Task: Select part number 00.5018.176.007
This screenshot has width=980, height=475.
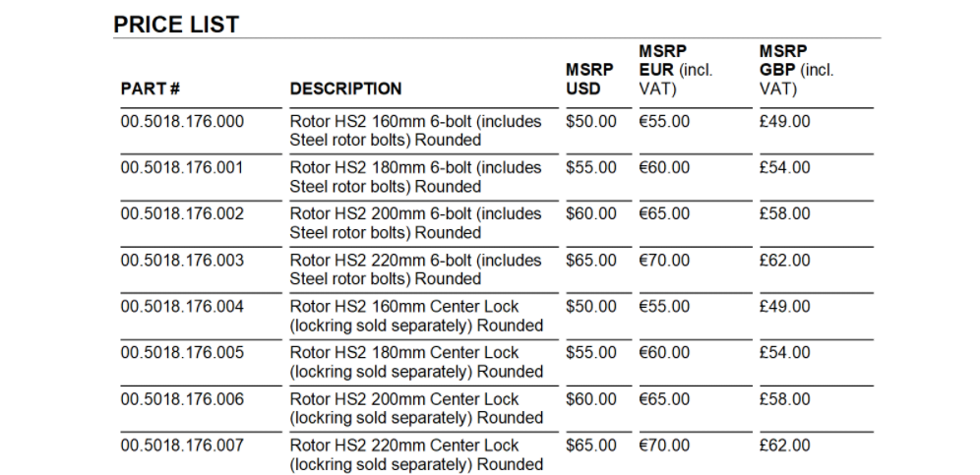Action: [182, 445]
